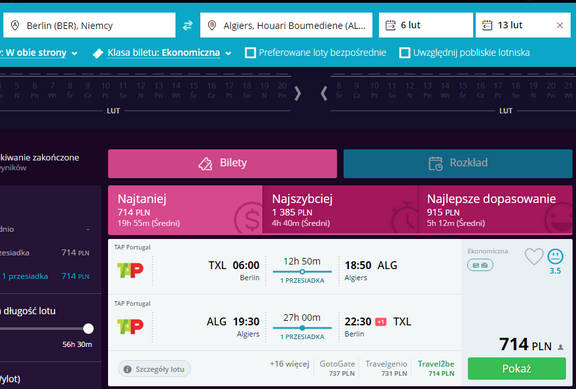Open Szczegóły lotu flight details
Viewport: 576px width, 389px height.
click(x=154, y=369)
